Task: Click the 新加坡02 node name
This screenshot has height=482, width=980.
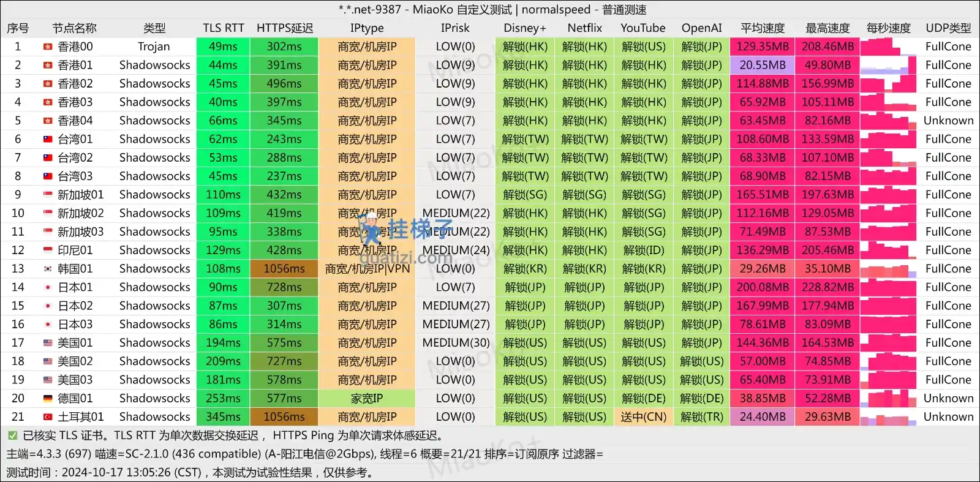Action: [x=81, y=213]
